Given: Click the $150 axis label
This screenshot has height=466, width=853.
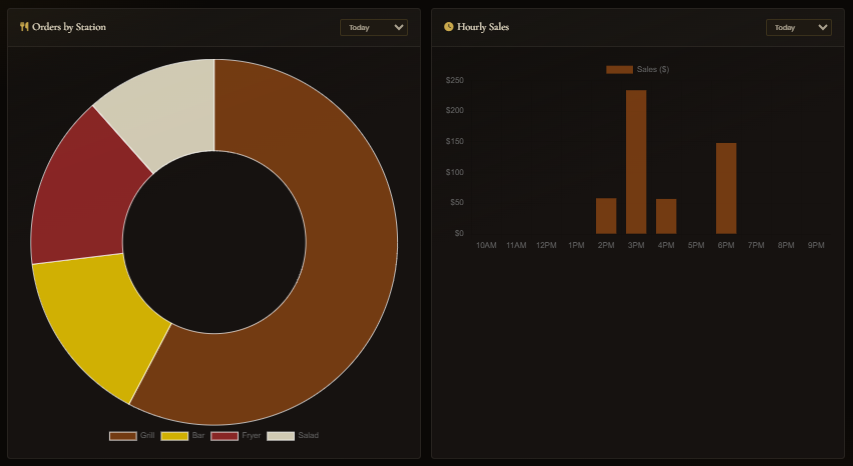Looking at the screenshot, I should pyautogui.click(x=455, y=141).
